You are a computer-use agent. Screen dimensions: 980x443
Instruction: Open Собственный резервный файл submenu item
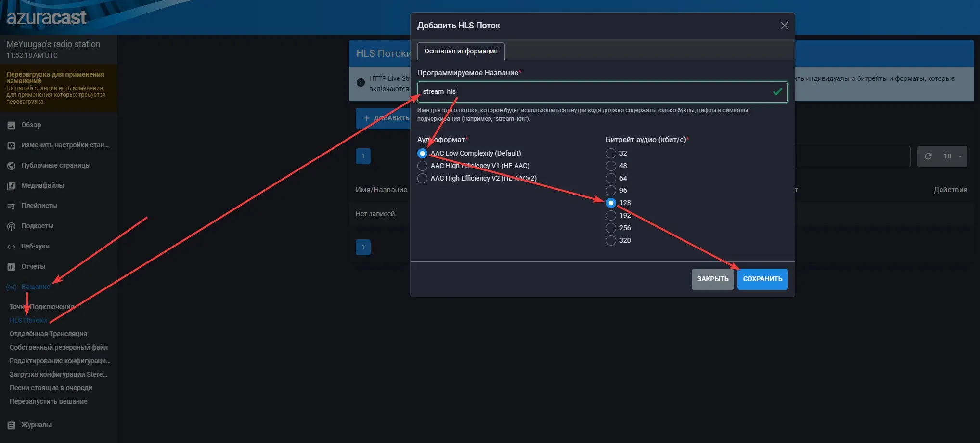coord(59,348)
